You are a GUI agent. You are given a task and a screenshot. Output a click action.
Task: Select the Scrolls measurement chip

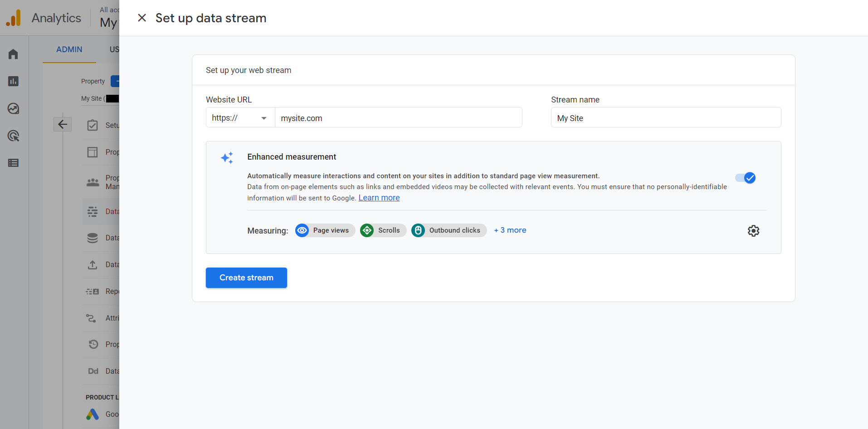pos(383,230)
